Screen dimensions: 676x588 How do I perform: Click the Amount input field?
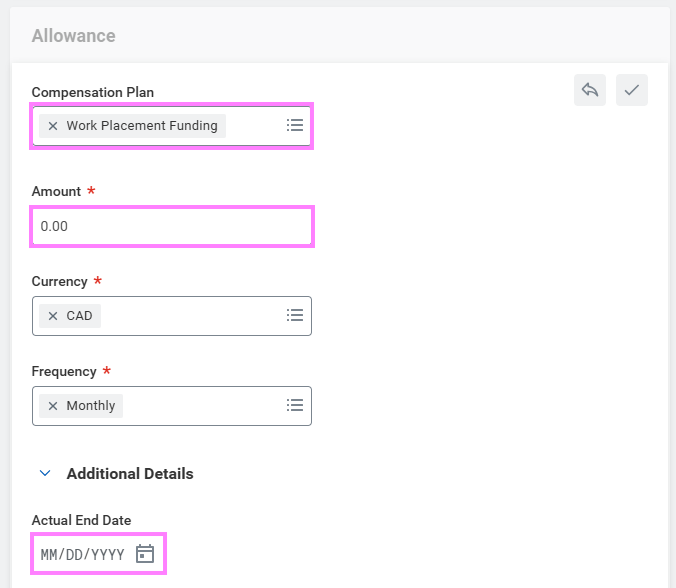(172, 226)
